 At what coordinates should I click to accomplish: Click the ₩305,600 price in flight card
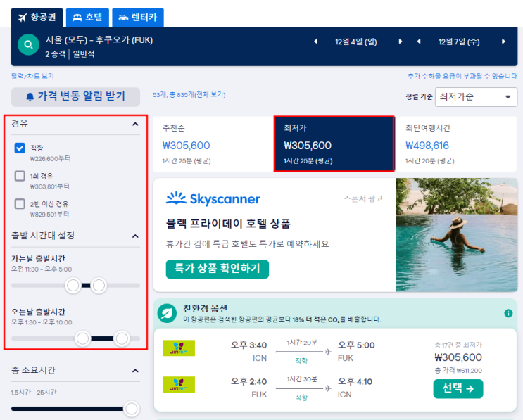[458, 357]
